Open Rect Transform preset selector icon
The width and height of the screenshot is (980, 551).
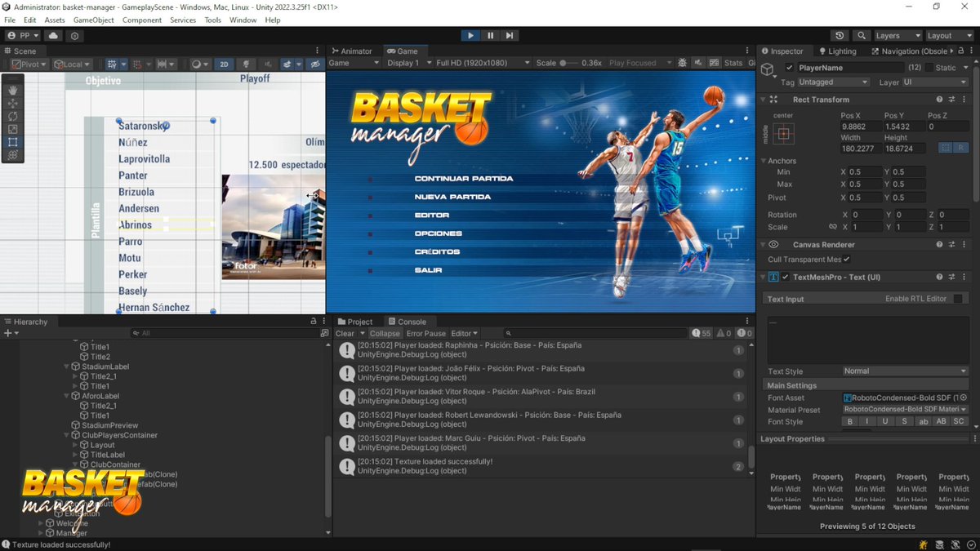pyautogui.click(x=951, y=100)
